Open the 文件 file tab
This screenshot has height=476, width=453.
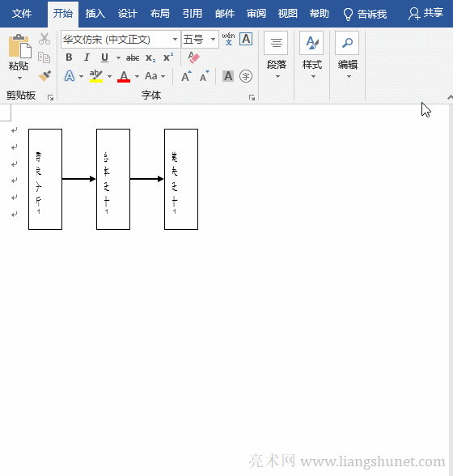click(x=22, y=14)
